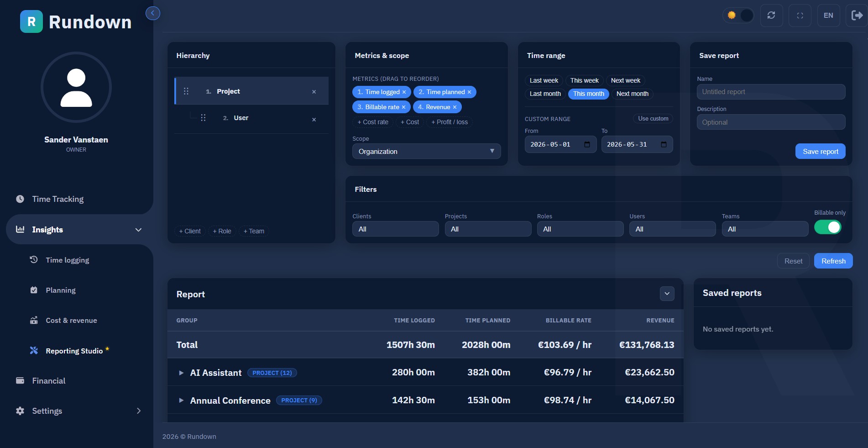Grab the drag handle of User level
This screenshot has height=448, width=868.
(x=204, y=118)
